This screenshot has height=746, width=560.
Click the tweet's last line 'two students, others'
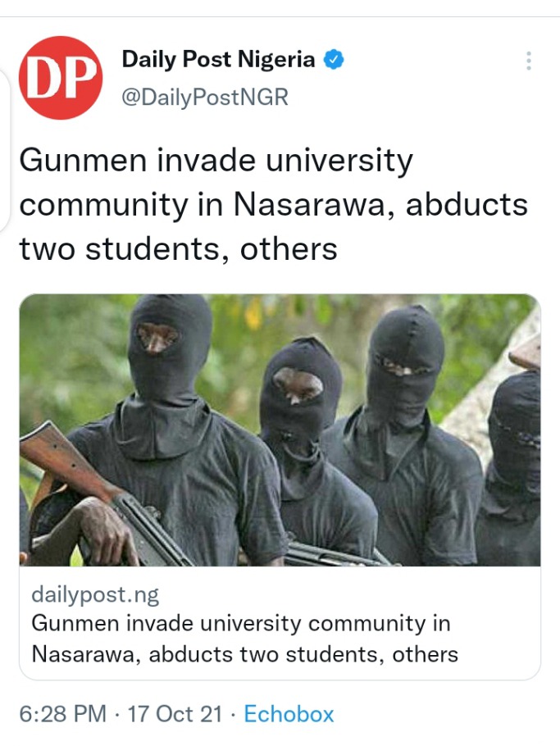pos(179,249)
